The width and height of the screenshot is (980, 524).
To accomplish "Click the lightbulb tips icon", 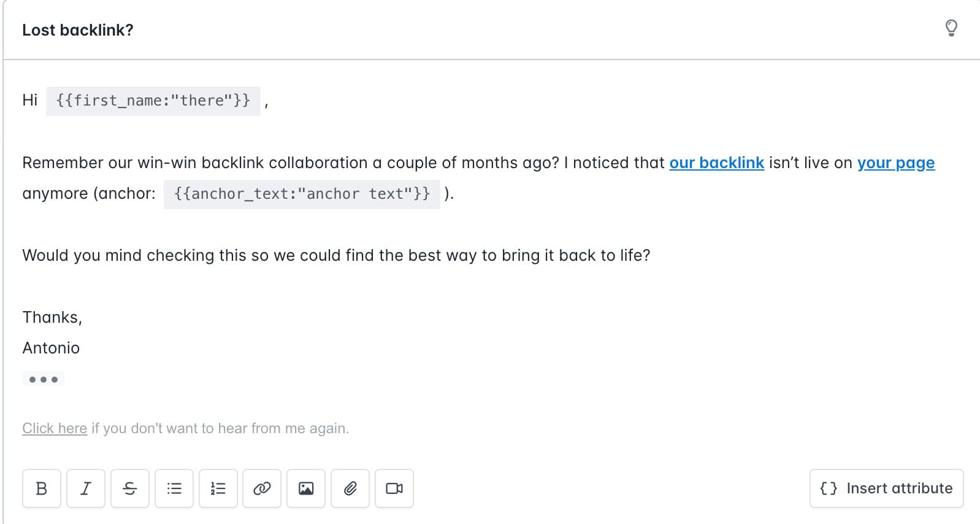I will pyautogui.click(x=951, y=28).
